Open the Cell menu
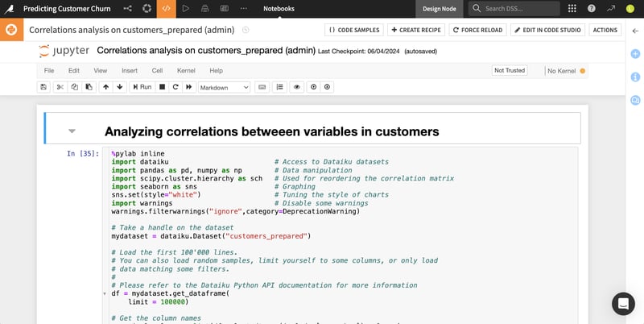 coord(157,71)
